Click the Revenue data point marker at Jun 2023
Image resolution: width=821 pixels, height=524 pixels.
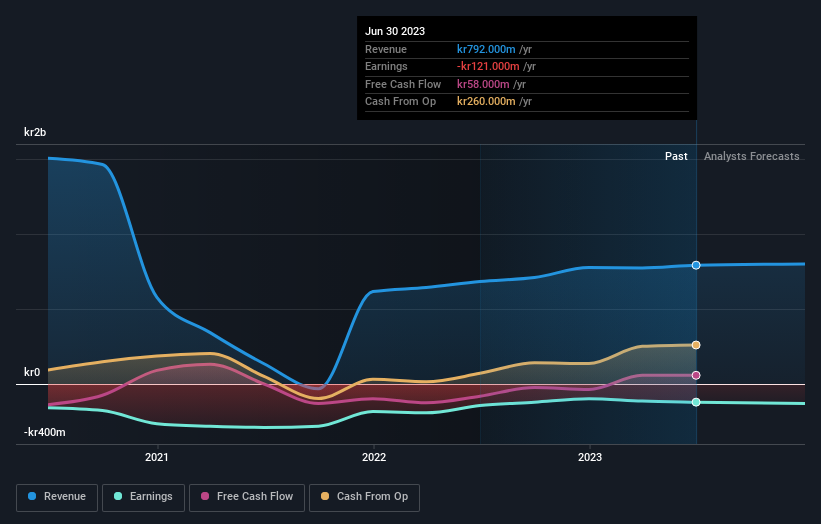[x=696, y=265]
